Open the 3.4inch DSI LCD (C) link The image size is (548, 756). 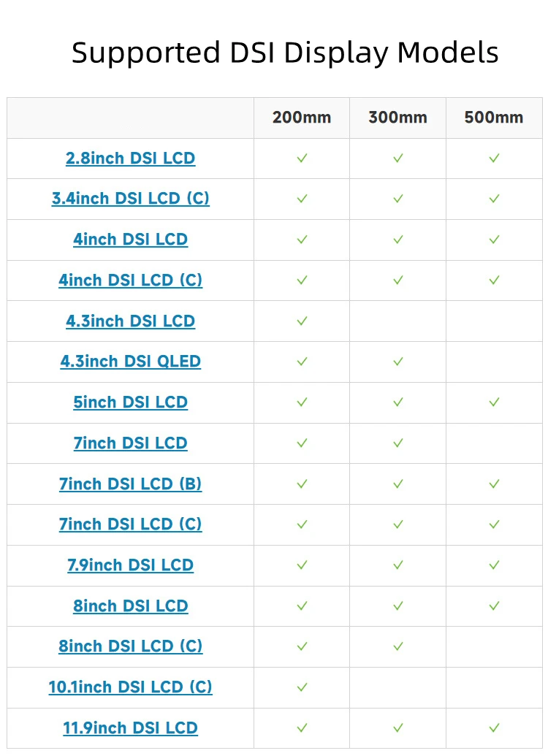pos(130,199)
